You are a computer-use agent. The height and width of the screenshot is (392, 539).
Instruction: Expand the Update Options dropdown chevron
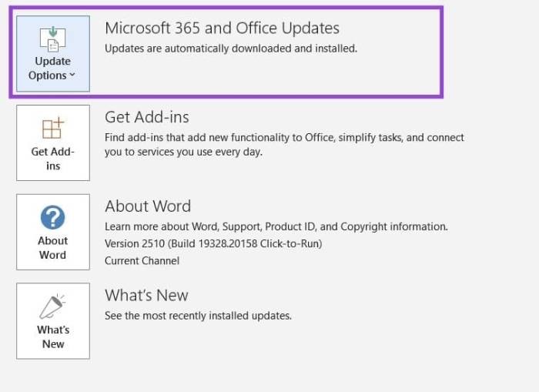[72, 75]
